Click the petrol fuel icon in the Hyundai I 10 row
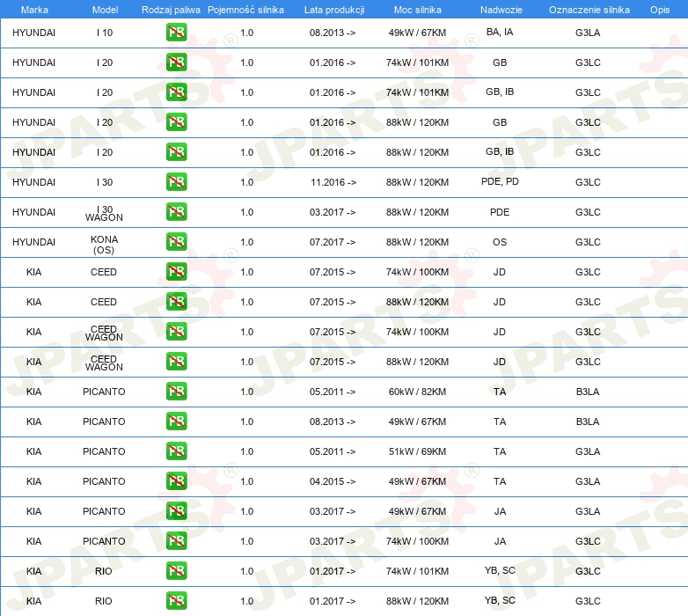 pos(176,33)
